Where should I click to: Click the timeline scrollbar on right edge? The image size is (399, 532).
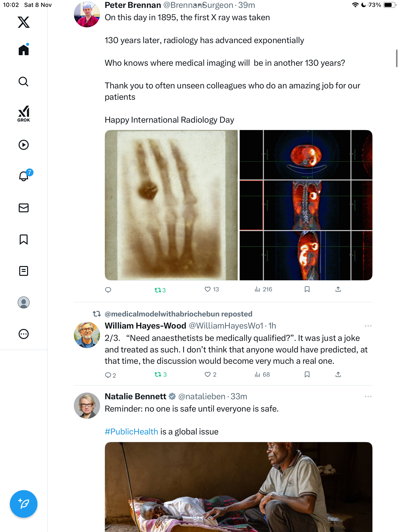397,58
